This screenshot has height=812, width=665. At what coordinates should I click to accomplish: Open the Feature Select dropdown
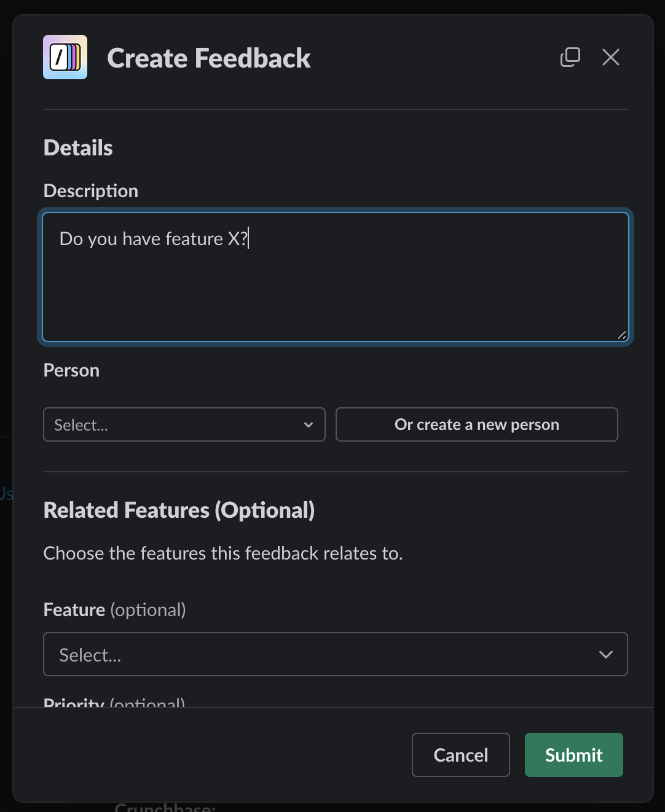[336, 654]
